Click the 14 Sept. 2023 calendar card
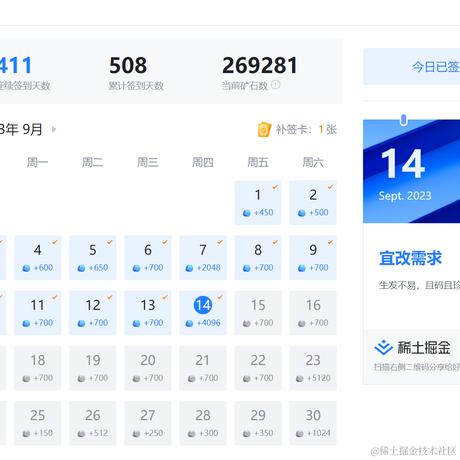The image size is (460, 460). [412, 171]
